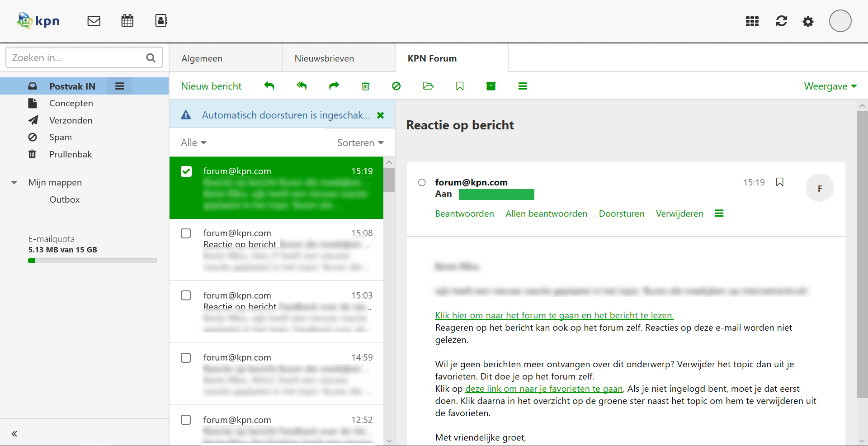Switch to the Nieuwsbrieven tab

click(x=339, y=58)
